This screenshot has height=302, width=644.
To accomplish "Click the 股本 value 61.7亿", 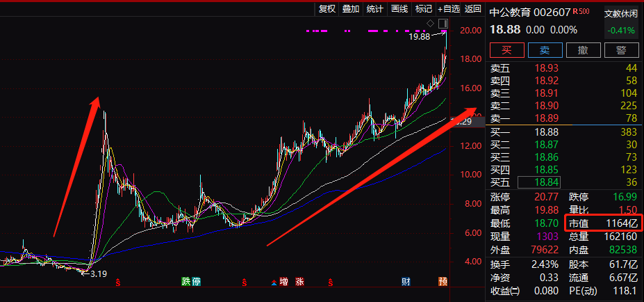I will (625, 264).
